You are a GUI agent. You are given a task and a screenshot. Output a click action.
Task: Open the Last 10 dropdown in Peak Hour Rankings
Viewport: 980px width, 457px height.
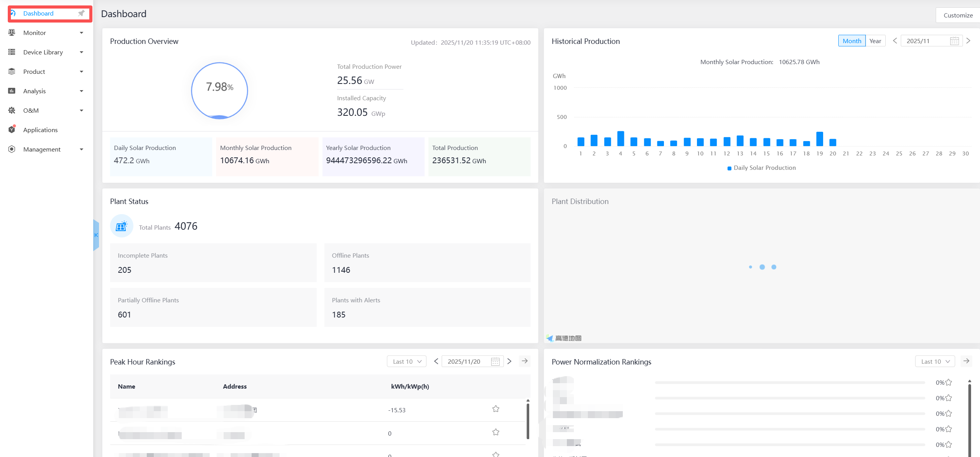407,362
